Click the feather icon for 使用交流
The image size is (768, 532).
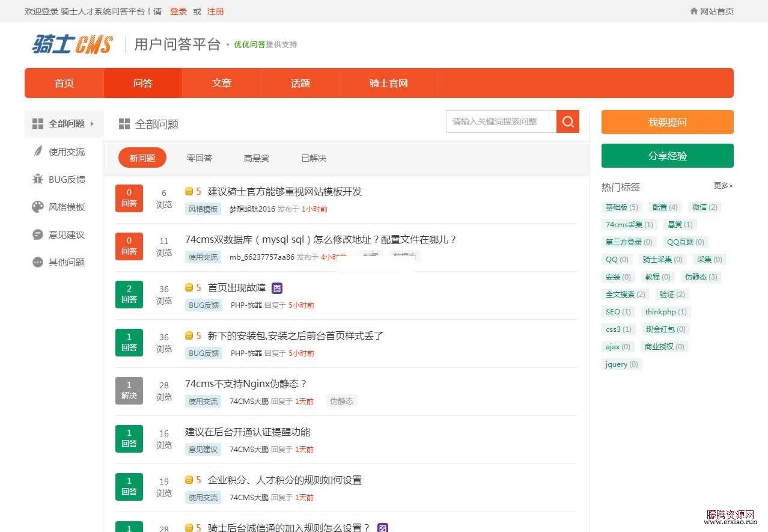tap(38, 151)
